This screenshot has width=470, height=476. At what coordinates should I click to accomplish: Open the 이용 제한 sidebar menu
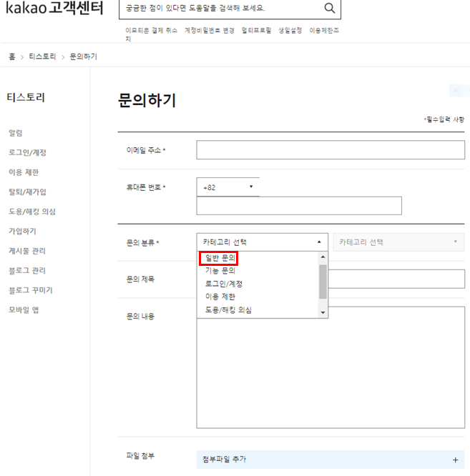coord(24,172)
